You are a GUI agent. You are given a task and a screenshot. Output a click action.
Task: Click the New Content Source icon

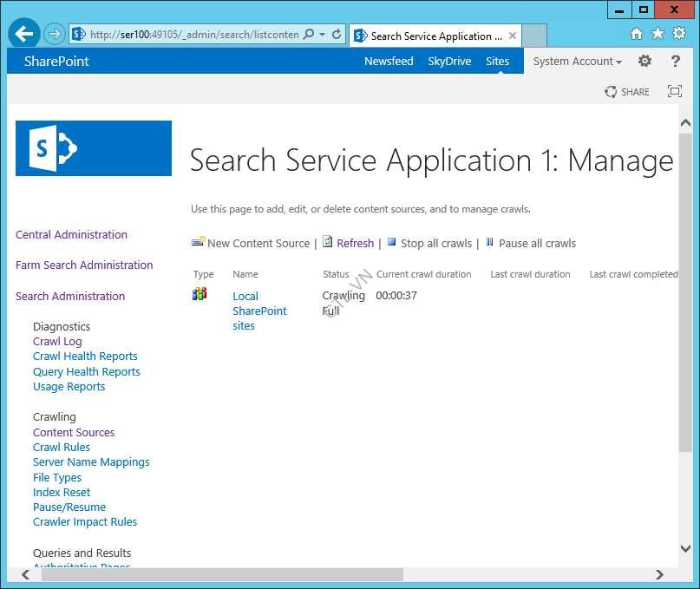coord(198,241)
